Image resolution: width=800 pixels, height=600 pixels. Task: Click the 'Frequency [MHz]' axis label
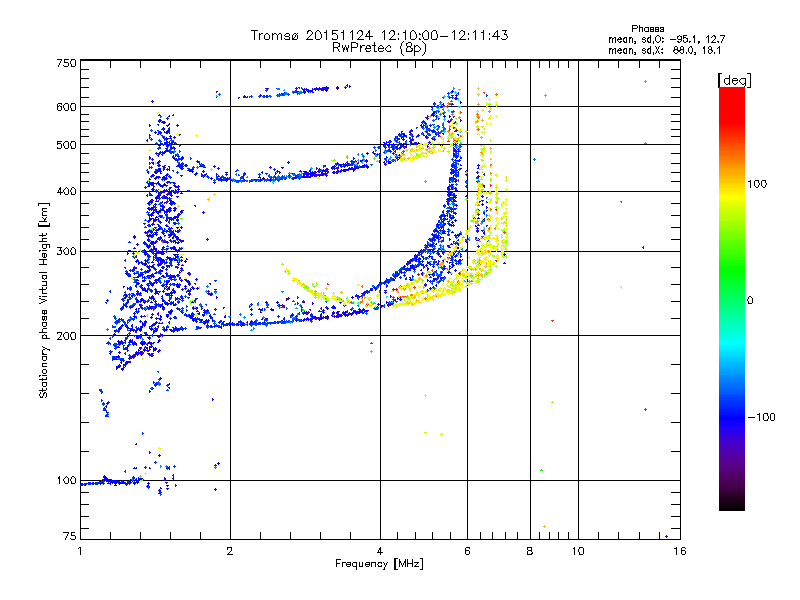[379, 564]
